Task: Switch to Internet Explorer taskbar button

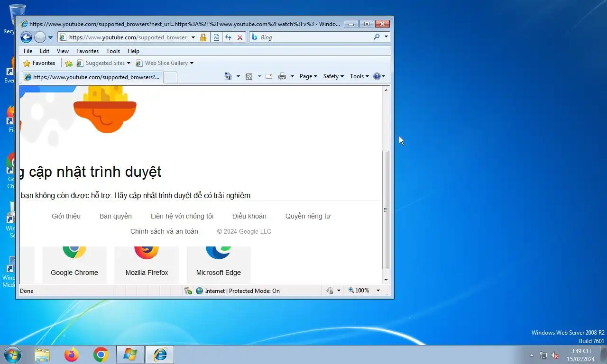Action: coord(160,355)
